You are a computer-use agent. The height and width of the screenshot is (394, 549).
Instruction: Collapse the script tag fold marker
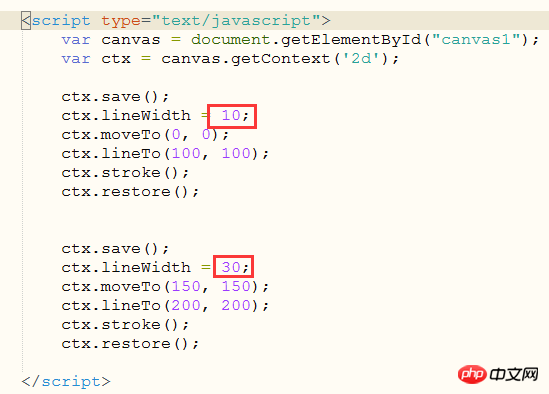click(26, 21)
